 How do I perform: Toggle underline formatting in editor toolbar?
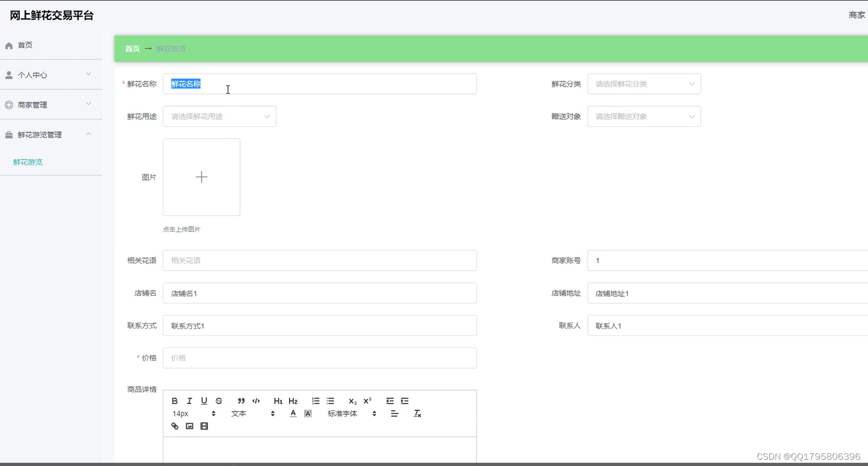point(204,401)
